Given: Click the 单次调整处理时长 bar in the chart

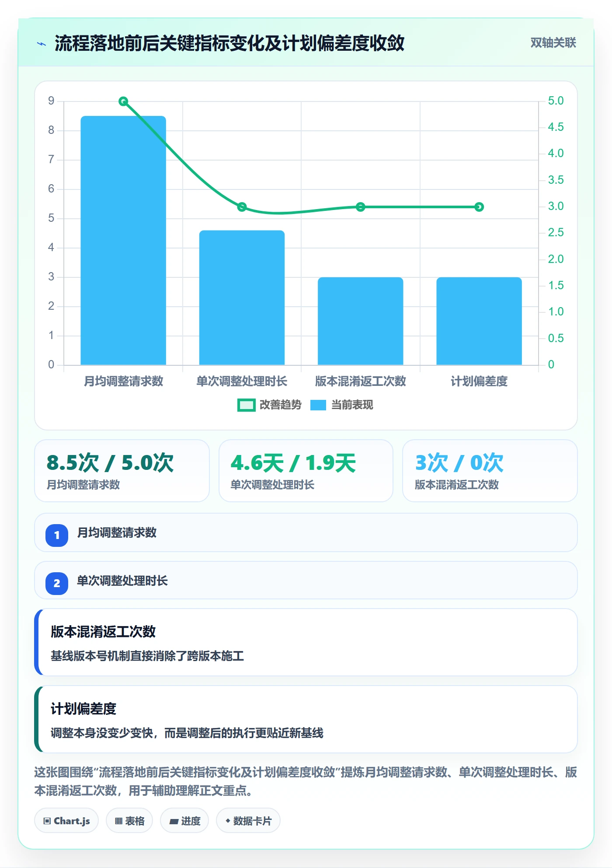Looking at the screenshot, I should (242, 297).
